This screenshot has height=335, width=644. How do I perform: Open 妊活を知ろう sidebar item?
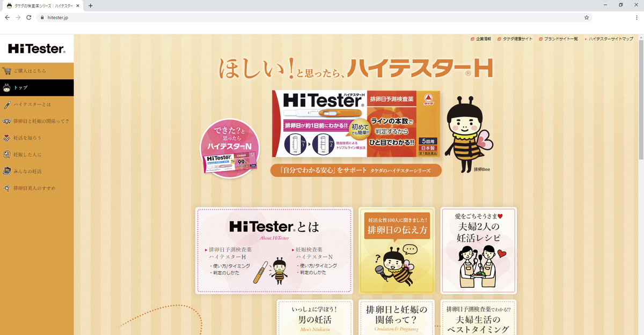[37, 138]
